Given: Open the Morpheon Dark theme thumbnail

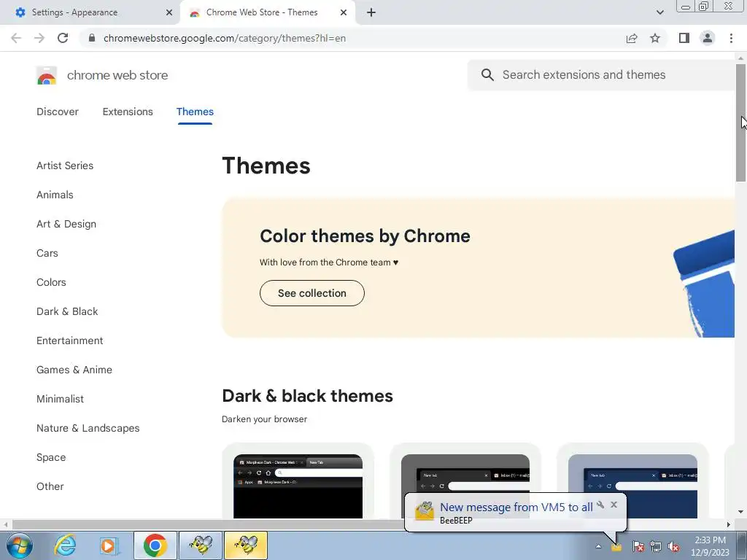Looking at the screenshot, I should coord(298,486).
